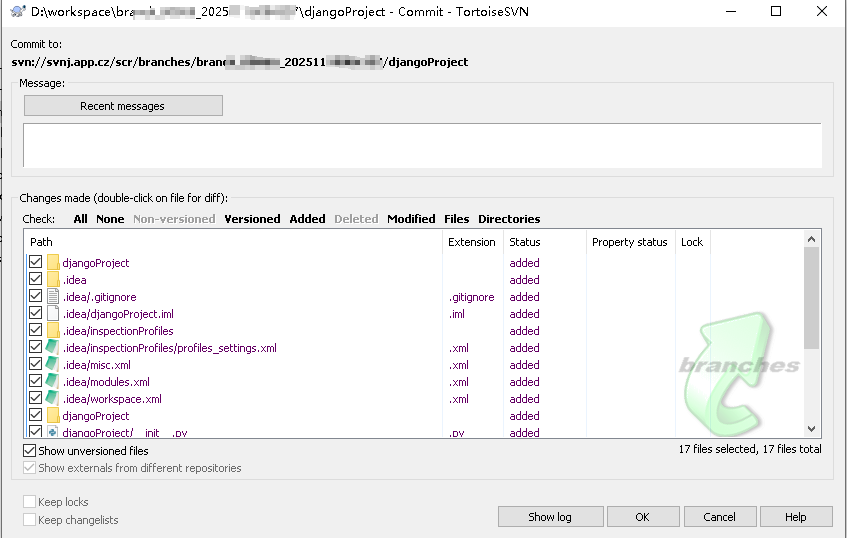Click python icon for djangoProject/__init__.py
847x538 pixels.
point(53,432)
